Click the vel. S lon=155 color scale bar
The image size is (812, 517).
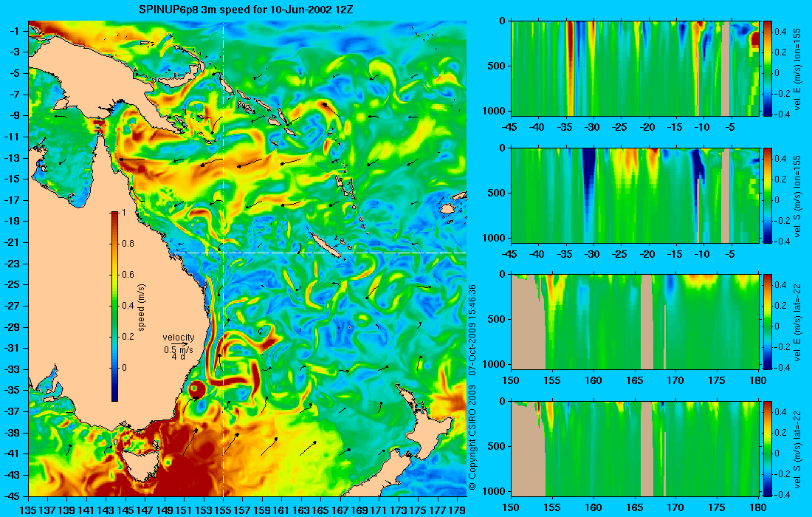click(768, 195)
